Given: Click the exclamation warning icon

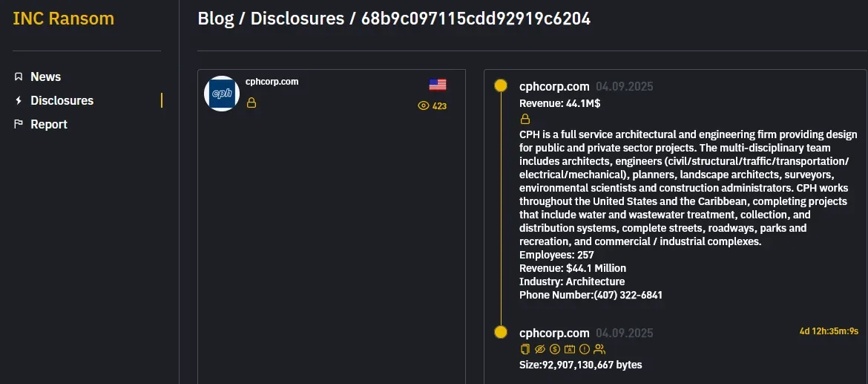Looking at the screenshot, I should [585, 349].
